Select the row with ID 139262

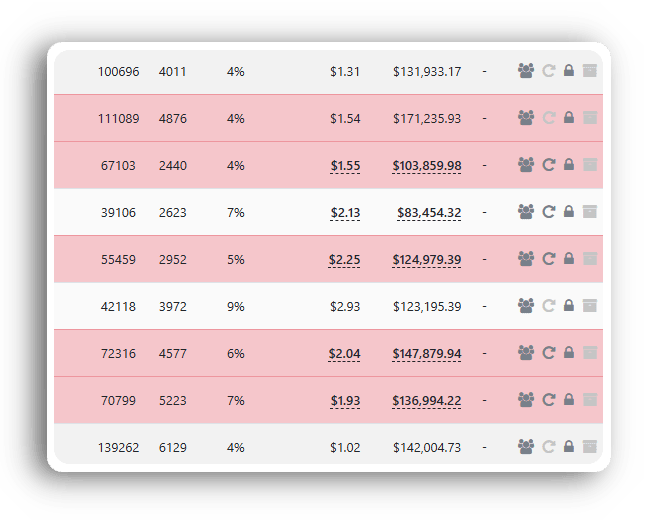118,447
